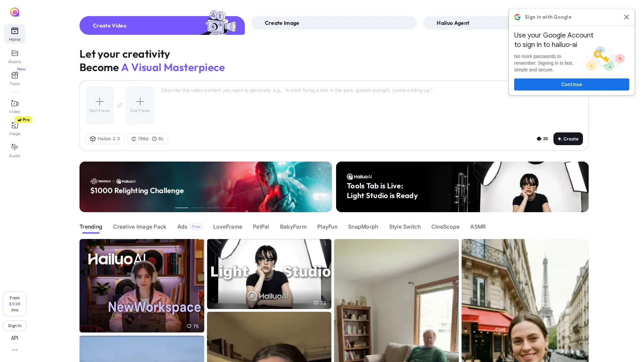This screenshot has width=644, height=362.
Task: Close the Google sign-in popup
Action: pyautogui.click(x=626, y=17)
